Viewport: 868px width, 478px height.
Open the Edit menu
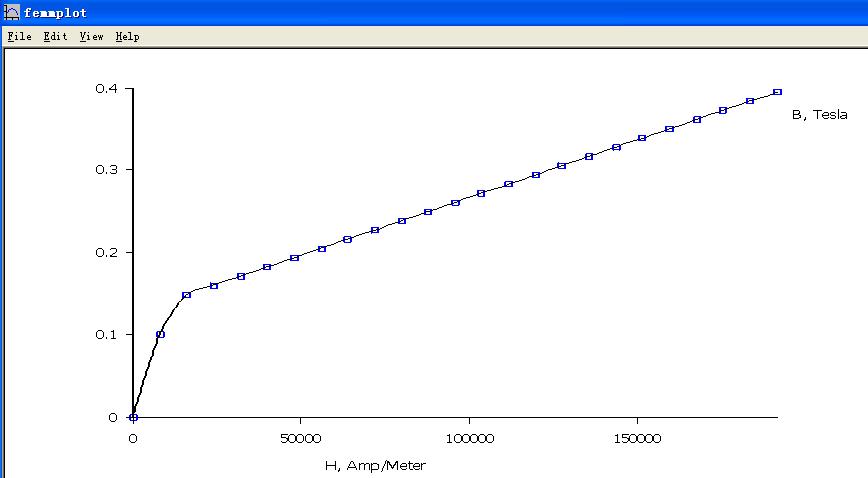click(x=55, y=36)
